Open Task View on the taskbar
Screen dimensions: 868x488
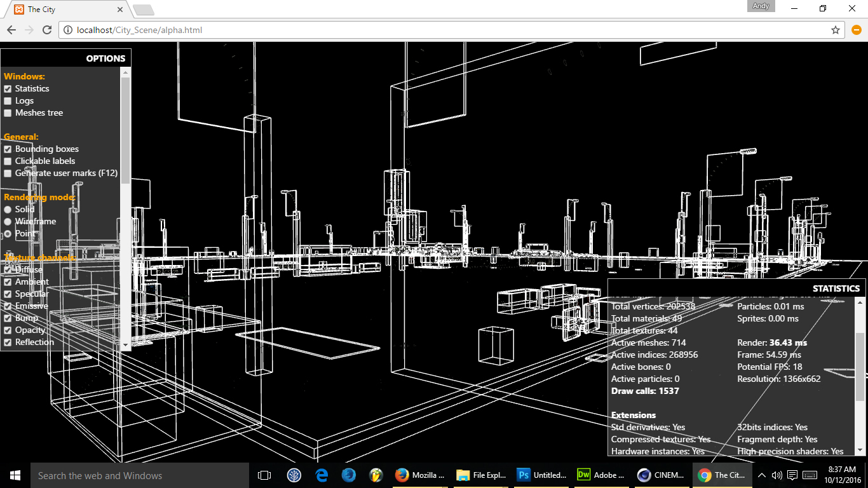pos(264,475)
